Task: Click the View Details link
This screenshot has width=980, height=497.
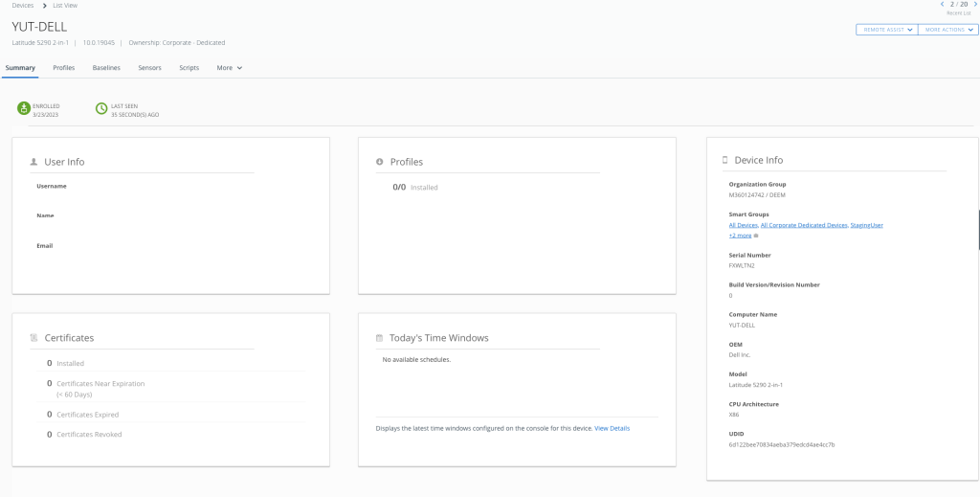Action: [612, 428]
